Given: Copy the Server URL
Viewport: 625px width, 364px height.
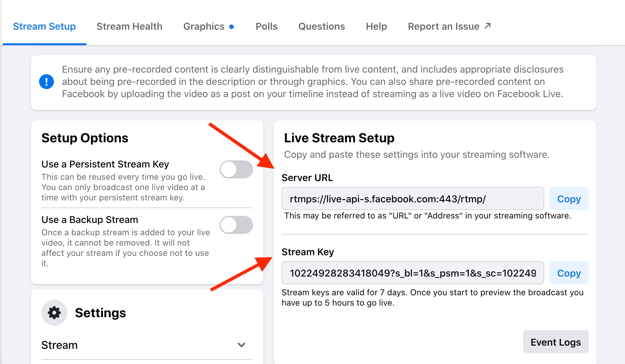Looking at the screenshot, I should pos(569,199).
